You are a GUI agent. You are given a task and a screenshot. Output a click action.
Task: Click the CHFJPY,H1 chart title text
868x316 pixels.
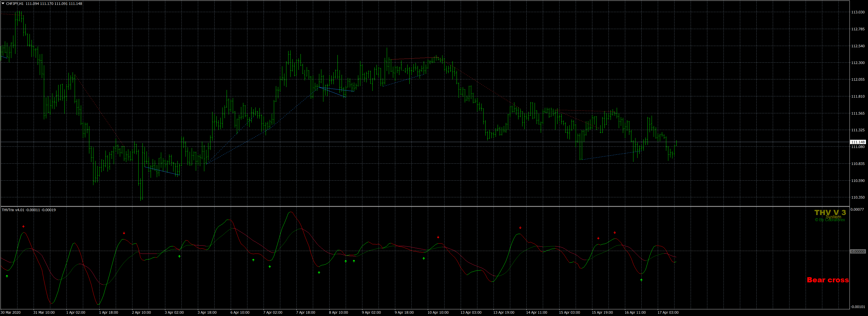coord(15,4)
